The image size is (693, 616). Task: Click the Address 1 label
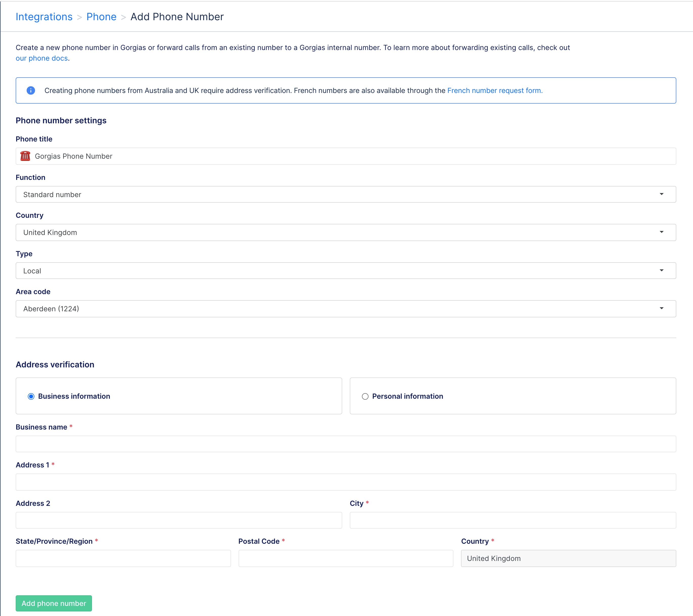pos(32,465)
